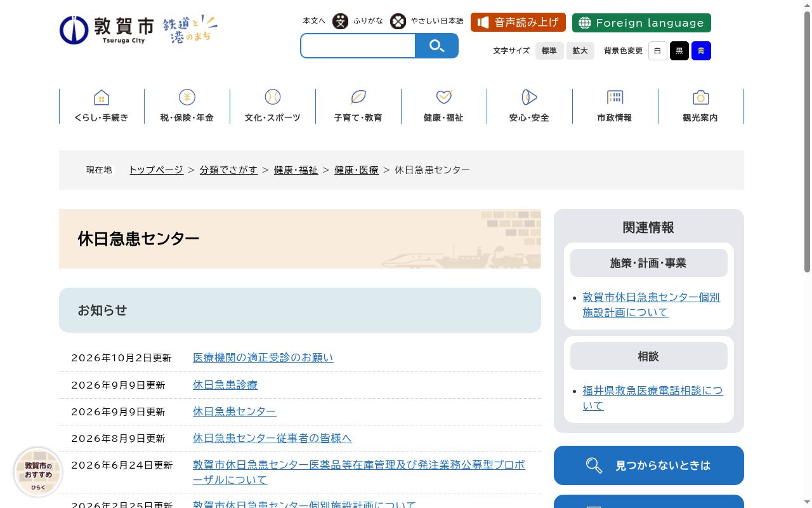Image resolution: width=812 pixels, height=508 pixels.
Task: Click the 2026年10月2日更新 date text
Action: [x=121, y=358]
